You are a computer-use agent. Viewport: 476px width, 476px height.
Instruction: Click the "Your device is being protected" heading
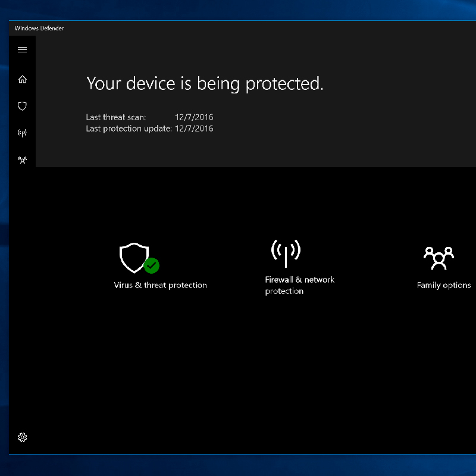click(x=205, y=83)
